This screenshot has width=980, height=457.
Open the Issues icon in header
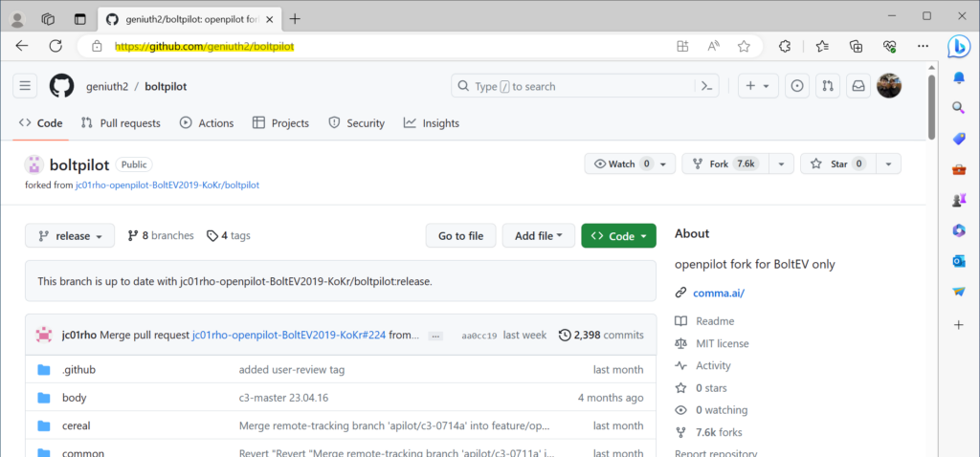797,86
